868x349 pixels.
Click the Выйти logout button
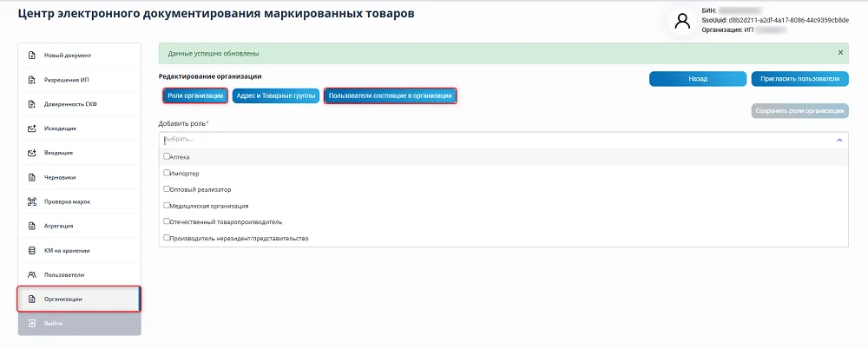tap(79, 323)
